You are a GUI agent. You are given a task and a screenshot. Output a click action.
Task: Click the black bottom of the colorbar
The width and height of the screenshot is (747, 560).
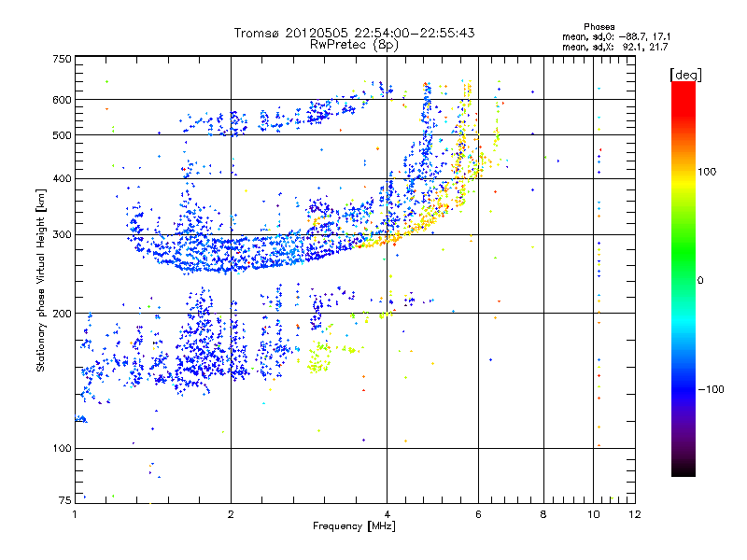click(x=684, y=469)
